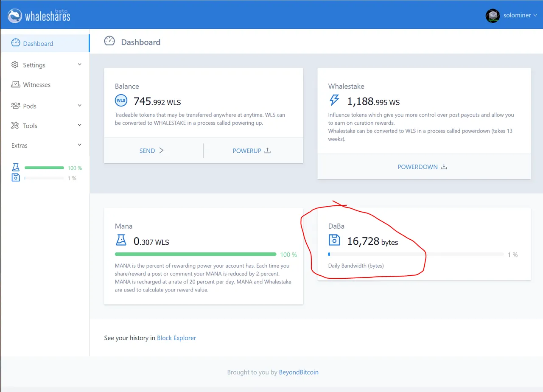Click the DaBa floppy disk icon
This screenshot has width=543, height=392.
334,240
